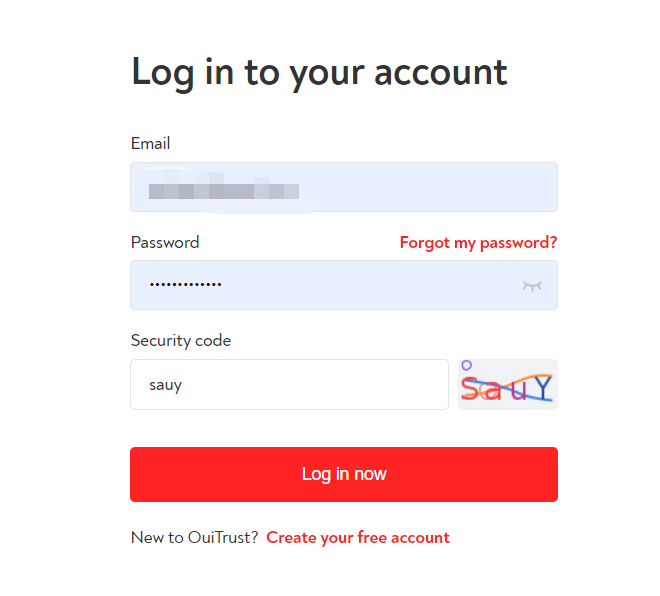Viewport: 660px width, 596px height.
Task: Click inside the Password field
Action: click(344, 285)
